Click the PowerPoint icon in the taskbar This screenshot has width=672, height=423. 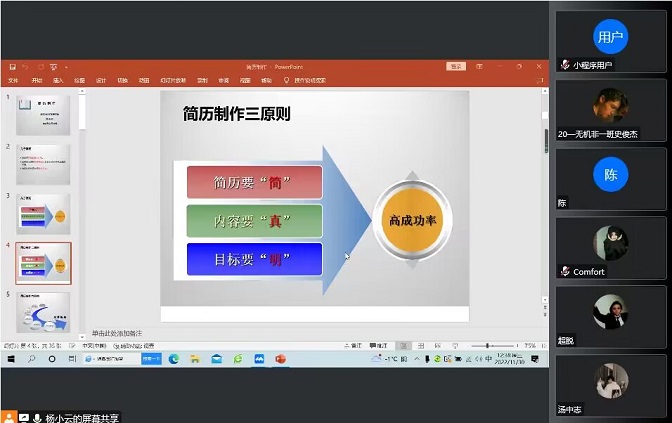280,358
